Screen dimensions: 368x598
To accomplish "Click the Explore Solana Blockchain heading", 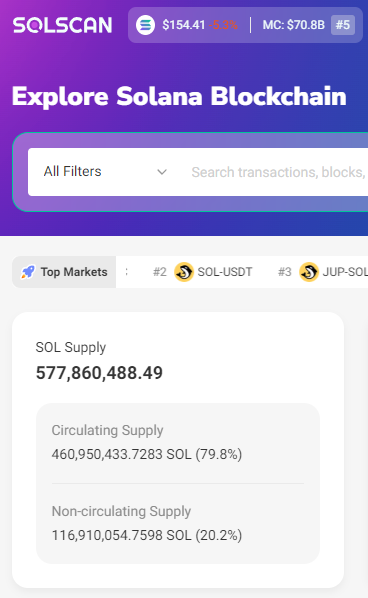I will pyautogui.click(x=179, y=96).
